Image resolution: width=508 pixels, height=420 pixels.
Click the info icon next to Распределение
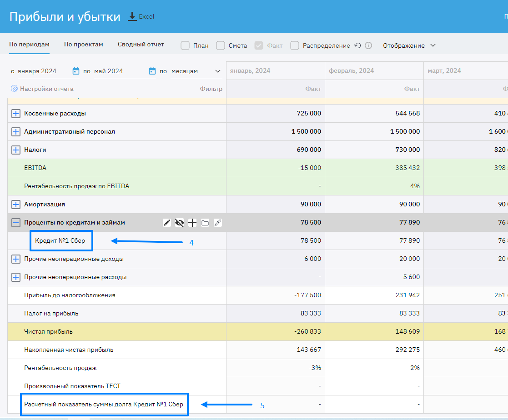[368, 45]
